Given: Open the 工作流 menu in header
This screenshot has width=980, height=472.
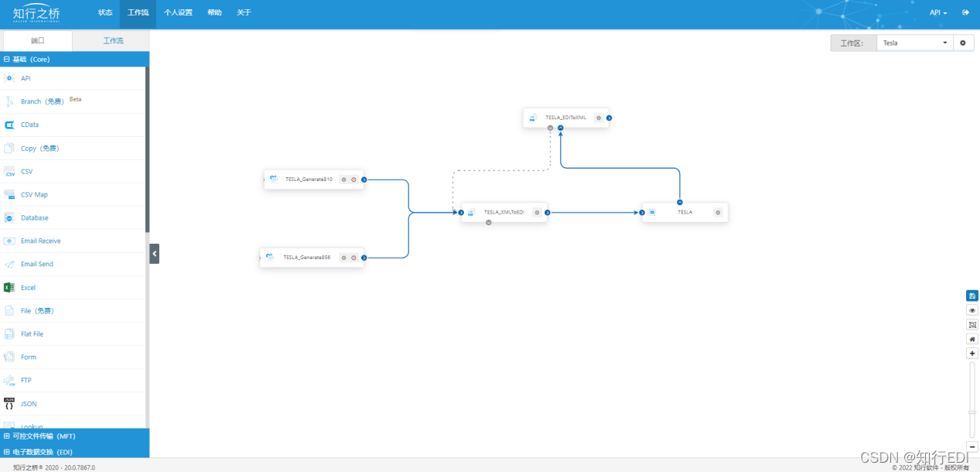Looking at the screenshot, I should point(138,13).
